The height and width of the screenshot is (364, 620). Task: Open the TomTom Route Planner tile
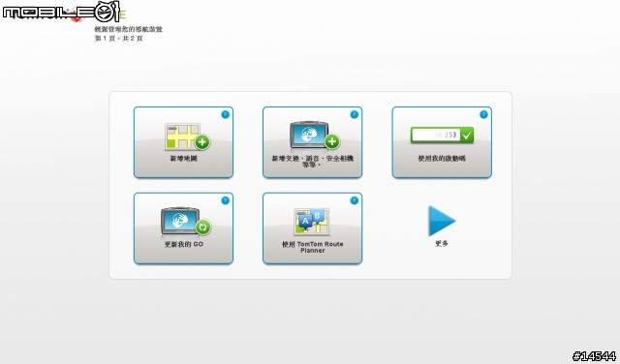[312, 228]
